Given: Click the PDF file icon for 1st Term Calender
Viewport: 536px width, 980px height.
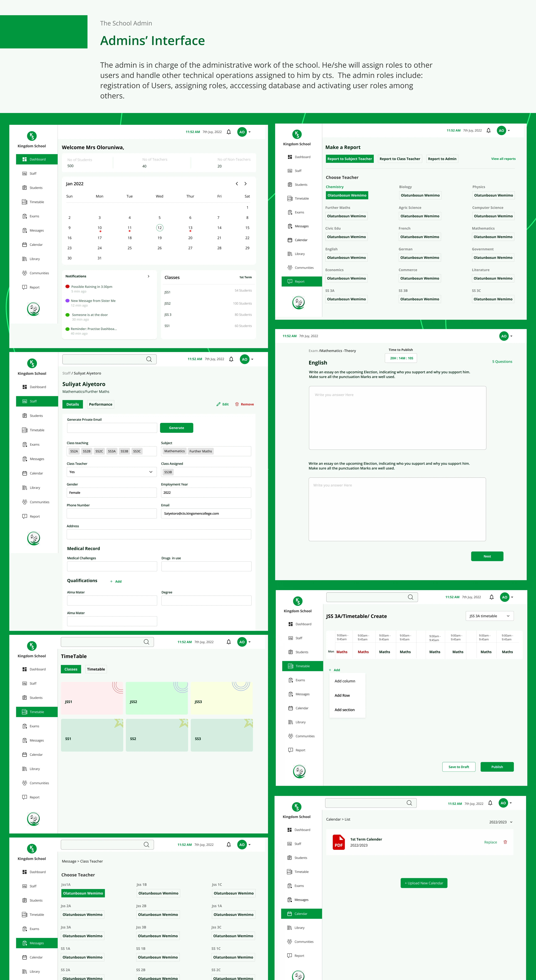Looking at the screenshot, I should pyautogui.click(x=339, y=842).
